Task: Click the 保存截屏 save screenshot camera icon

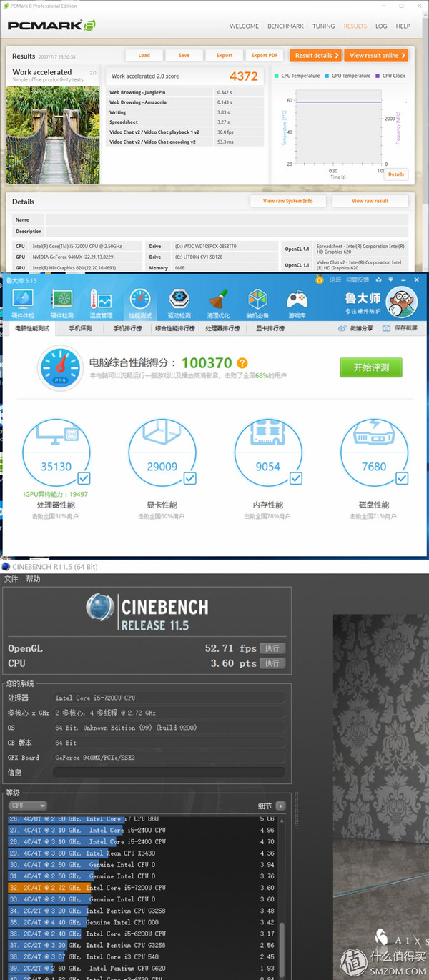Action: click(x=400, y=328)
